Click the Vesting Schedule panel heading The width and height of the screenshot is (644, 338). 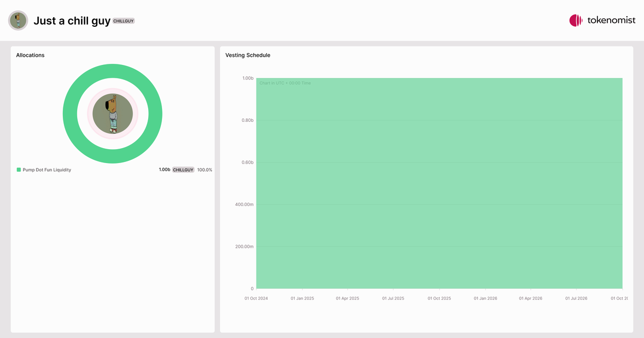click(x=248, y=55)
